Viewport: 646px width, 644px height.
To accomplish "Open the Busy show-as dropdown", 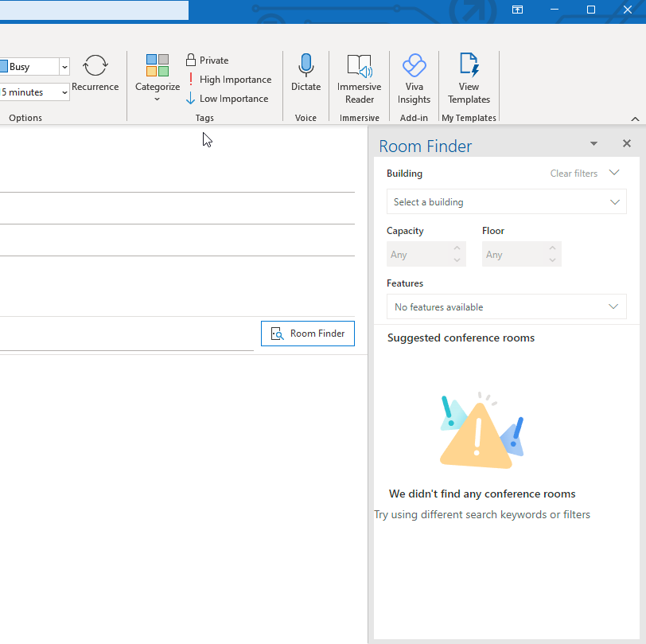I will (x=64, y=67).
